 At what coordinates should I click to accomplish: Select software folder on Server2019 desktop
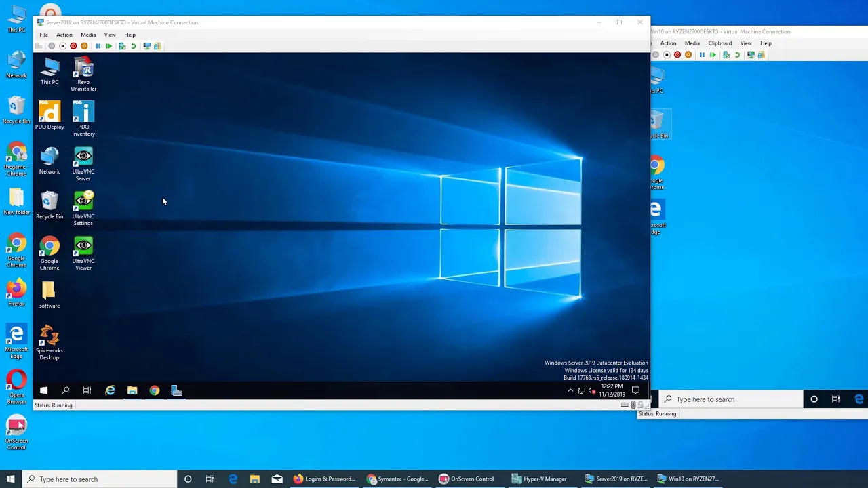point(50,296)
